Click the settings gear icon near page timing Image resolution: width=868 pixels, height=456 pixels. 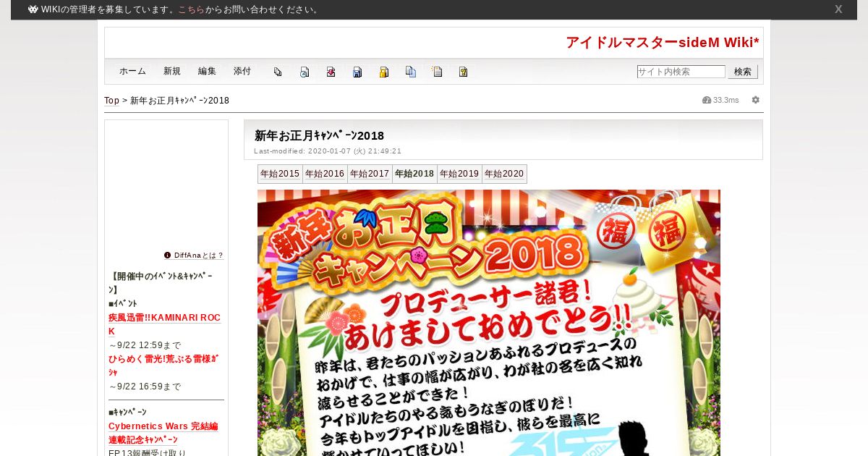(756, 100)
